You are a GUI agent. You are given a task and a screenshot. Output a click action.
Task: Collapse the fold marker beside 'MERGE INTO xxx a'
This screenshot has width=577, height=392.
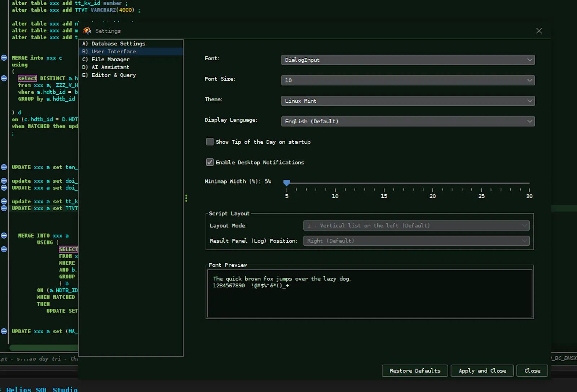click(4, 235)
